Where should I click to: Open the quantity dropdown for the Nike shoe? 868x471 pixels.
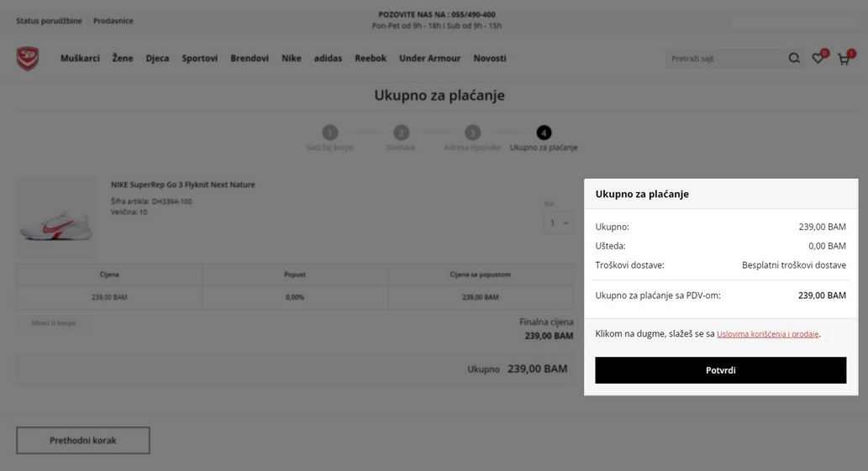pos(559,222)
